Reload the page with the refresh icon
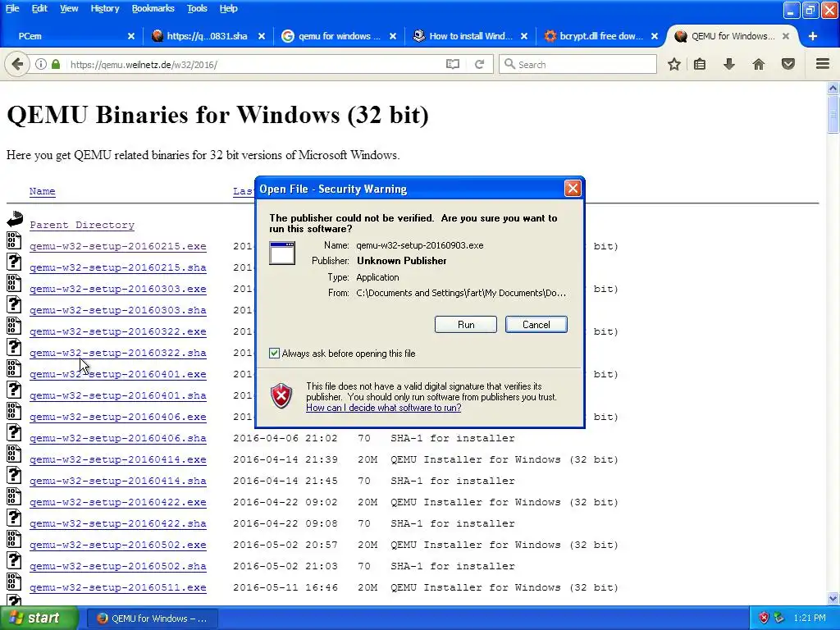This screenshot has height=630, width=840. tap(479, 64)
